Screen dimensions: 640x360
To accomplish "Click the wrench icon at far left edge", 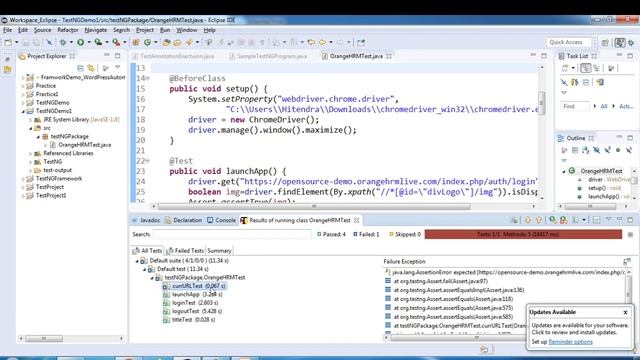I will coord(7,60).
